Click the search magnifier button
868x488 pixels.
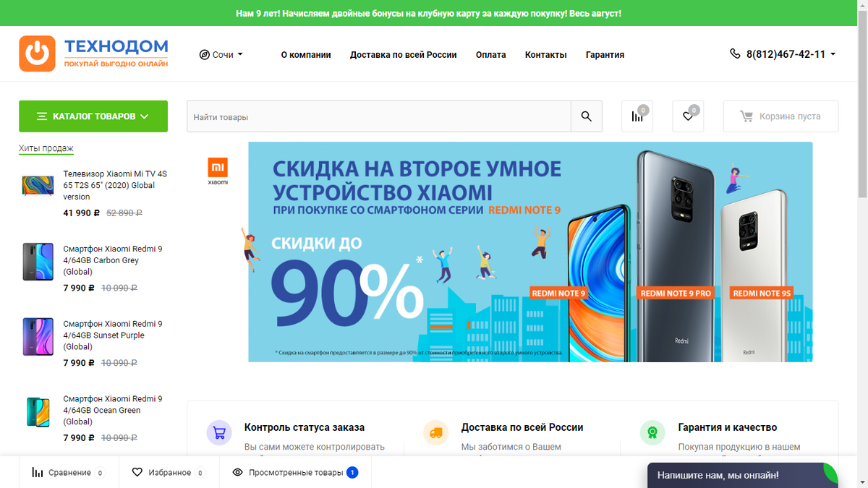(586, 116)
